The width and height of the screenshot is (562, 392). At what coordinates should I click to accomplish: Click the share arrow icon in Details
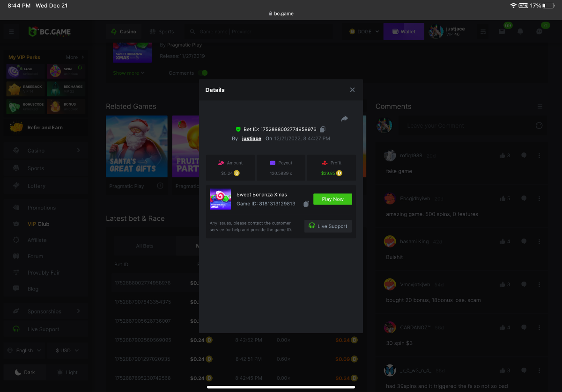click(344, 119)
